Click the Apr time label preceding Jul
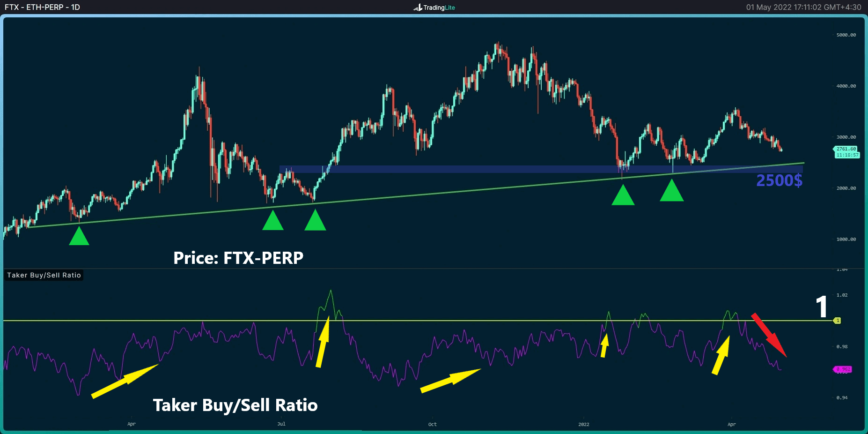Image resolution: width=868 pixels, height=434 pixels. [x=132, y=424]
